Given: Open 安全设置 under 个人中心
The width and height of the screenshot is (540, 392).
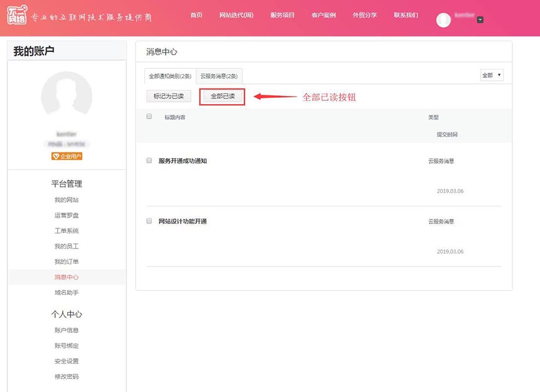Looking at the screenshot, I should tap(66, 361).
